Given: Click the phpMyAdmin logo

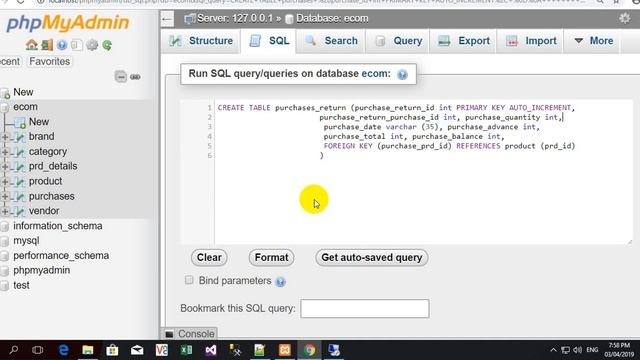Looking at the screenshot, I should (x=68, y=22).
